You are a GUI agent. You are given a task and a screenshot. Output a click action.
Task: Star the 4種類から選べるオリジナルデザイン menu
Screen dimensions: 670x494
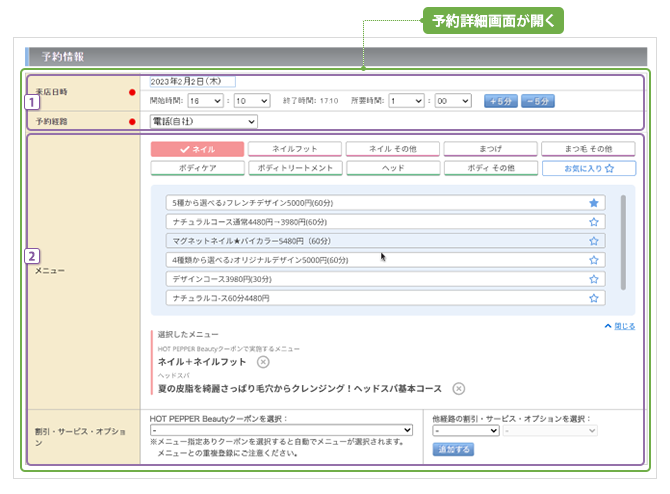[594, 260]
